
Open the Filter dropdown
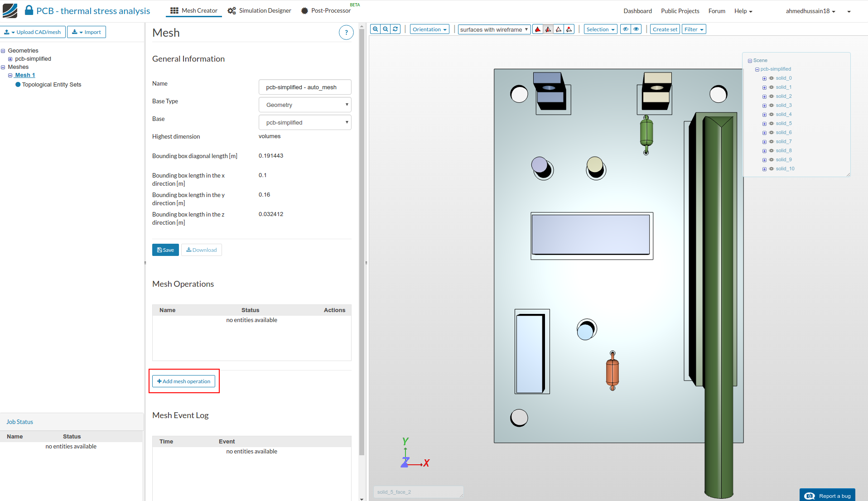point(694,29)
